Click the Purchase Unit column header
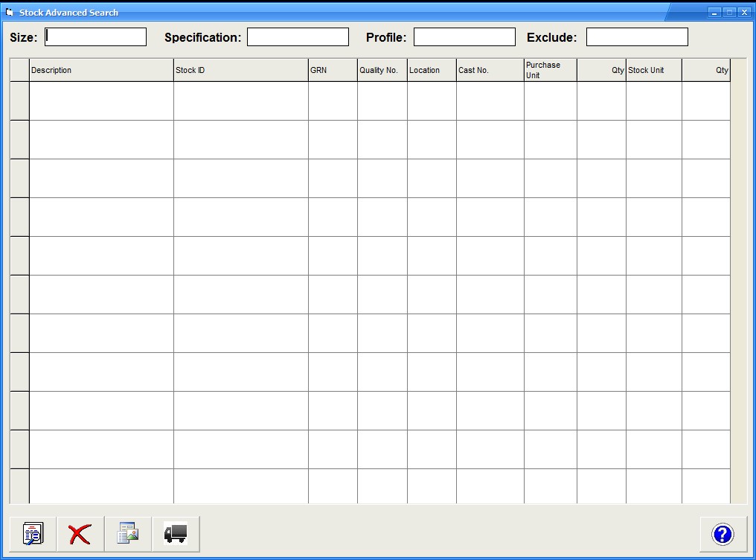756x560 pixels. coord(550,71)
